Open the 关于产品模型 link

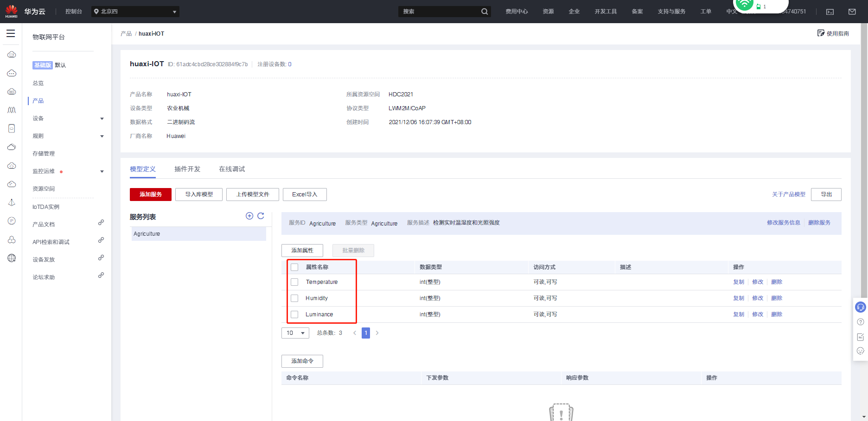click(x=789, y=195)
